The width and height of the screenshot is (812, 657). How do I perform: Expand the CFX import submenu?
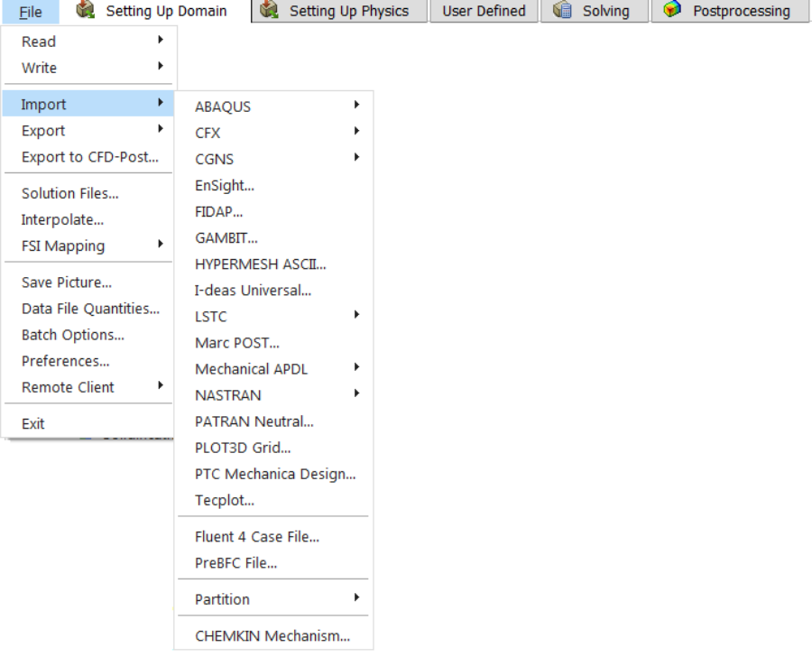coord(273,134)
